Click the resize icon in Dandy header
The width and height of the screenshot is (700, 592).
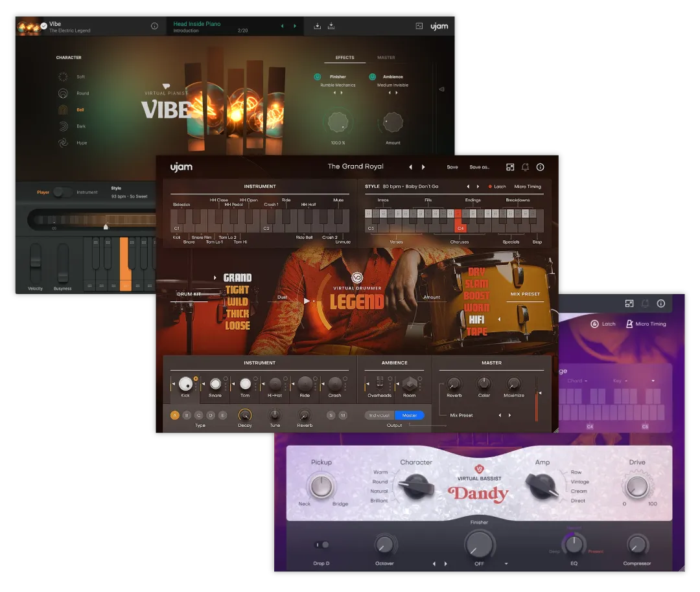pos(629,304)
